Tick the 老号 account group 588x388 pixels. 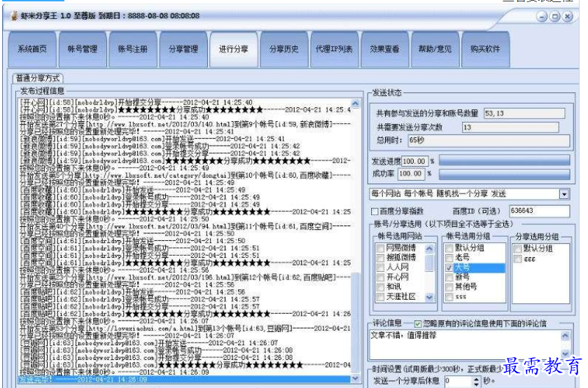pos(449,258)
